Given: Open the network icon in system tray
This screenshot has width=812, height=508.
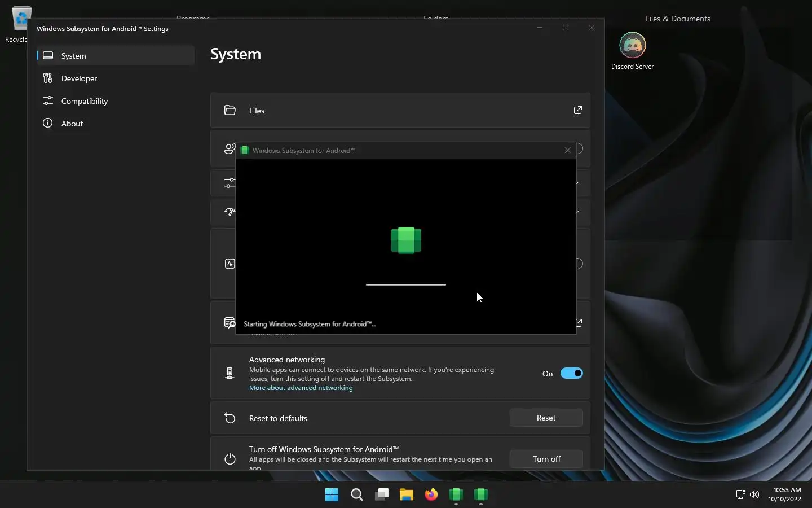Looking at the screenshot, I should coord(741,494).
